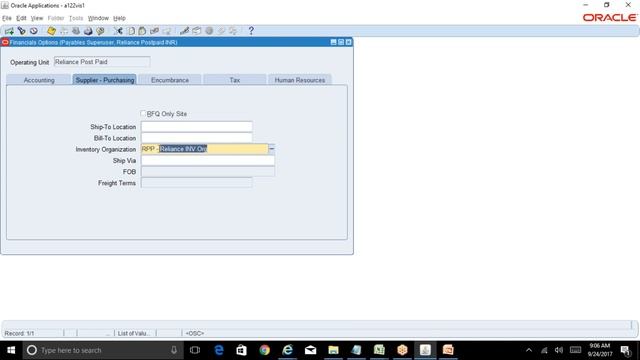640x360 pixels.
Task: Launch Microsoft Edge from the taskbar
Action: coord(219,350)
